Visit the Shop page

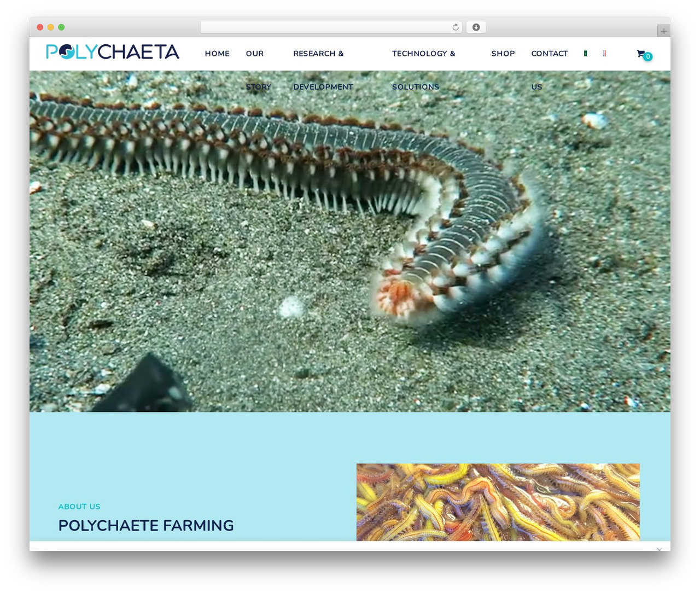503,54
